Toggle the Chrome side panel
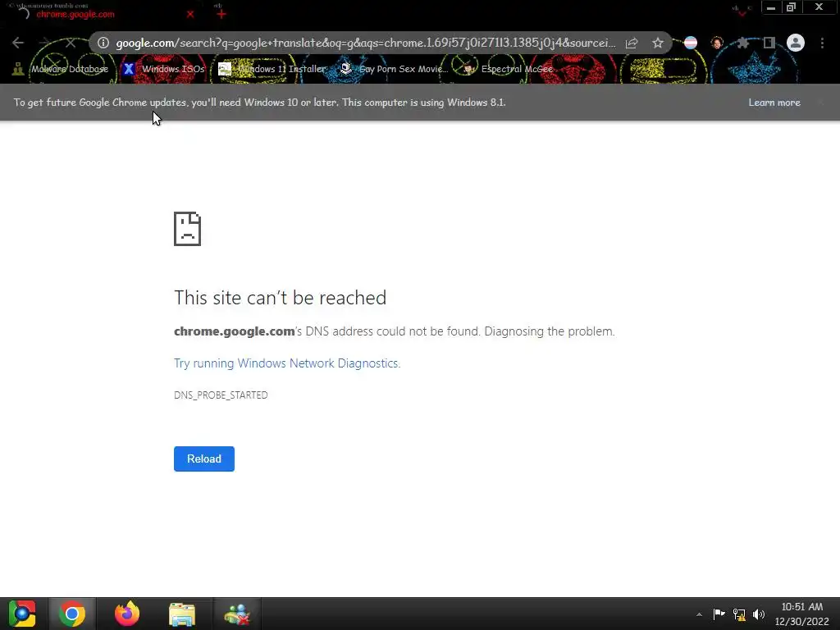Screen dimensions: 840x630 pyautogui.click(x=769, y=43)
